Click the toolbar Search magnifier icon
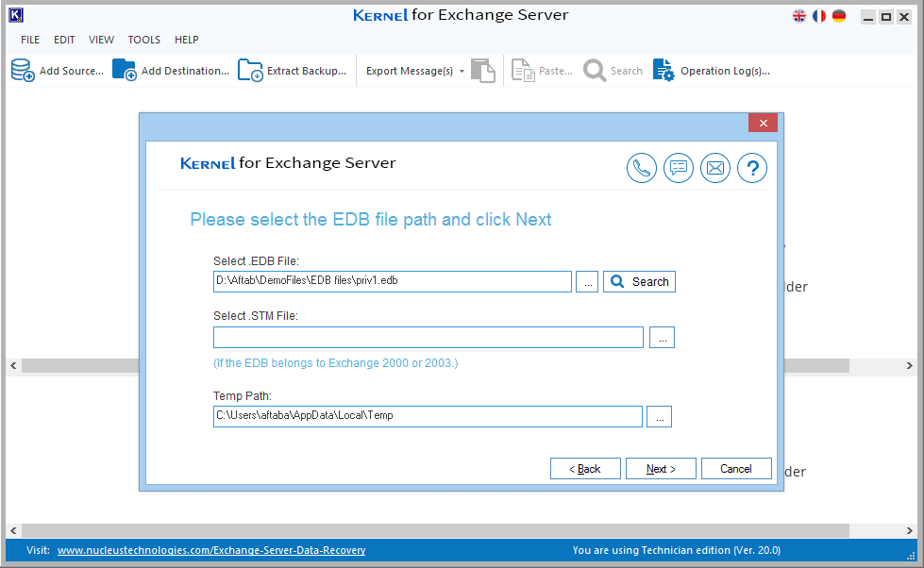Screen dimensions: 924x568 [x=595, y=71]
